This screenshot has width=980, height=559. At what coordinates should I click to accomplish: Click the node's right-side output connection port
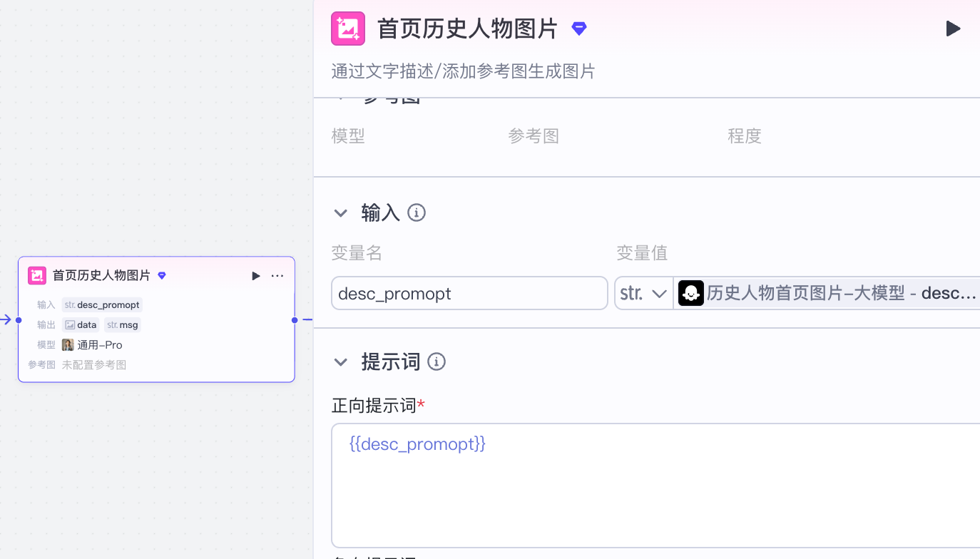pyautogui.click(x=295, y=320)
